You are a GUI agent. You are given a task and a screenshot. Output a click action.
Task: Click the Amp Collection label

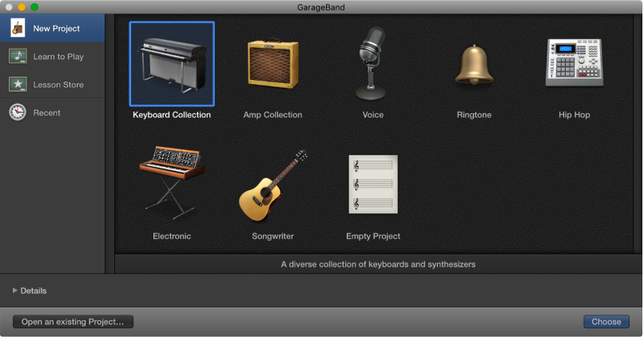(272, 115)
